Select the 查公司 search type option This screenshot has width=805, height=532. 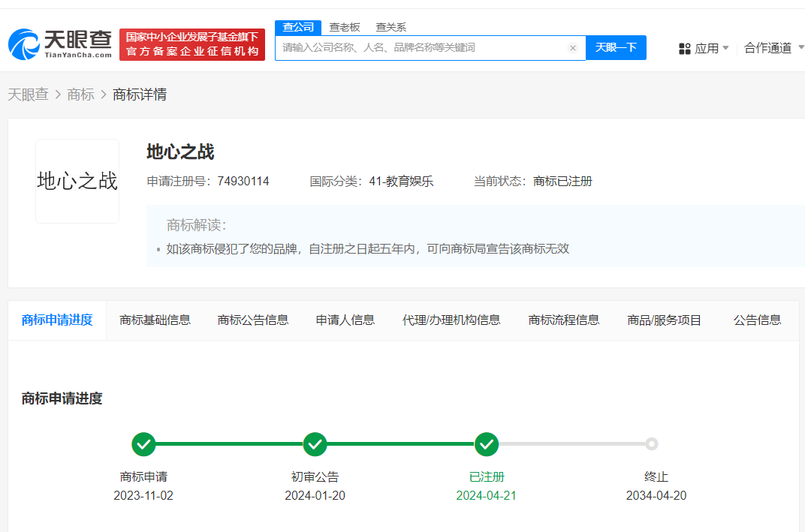(x=298, y=26)
